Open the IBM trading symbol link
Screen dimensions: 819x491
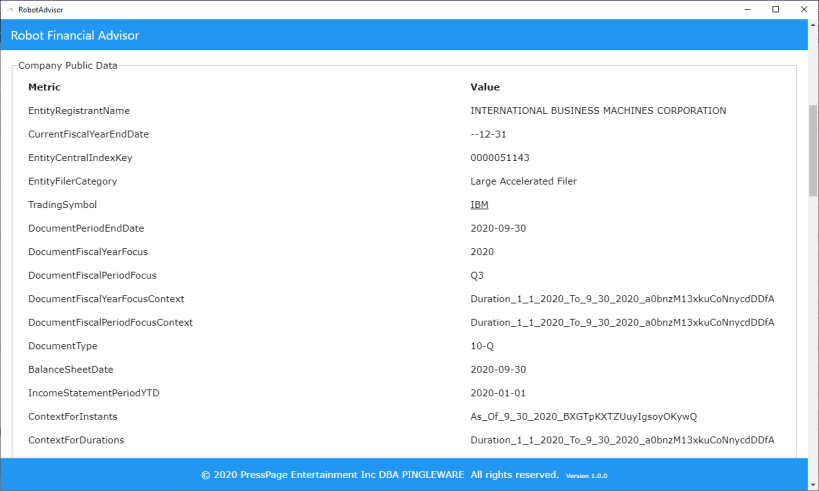[x=479, y=205]
